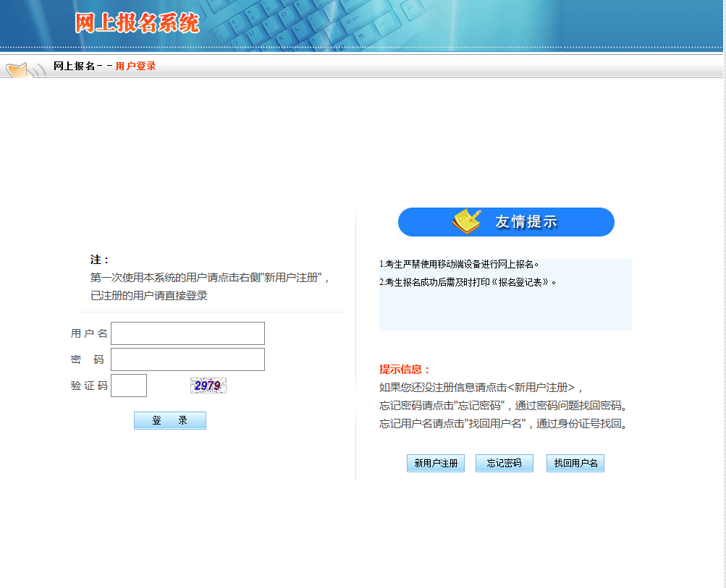Click the 注 note heading above the form

tap(100, 260)
